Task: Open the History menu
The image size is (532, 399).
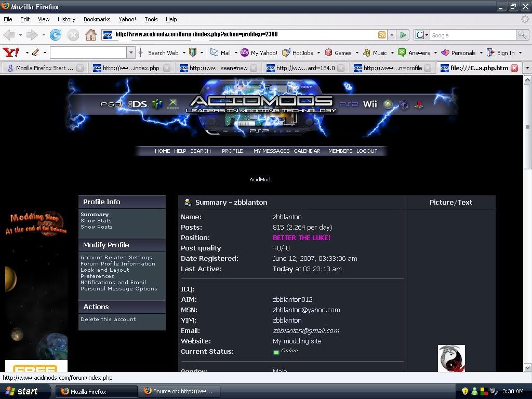Action: 66,19
